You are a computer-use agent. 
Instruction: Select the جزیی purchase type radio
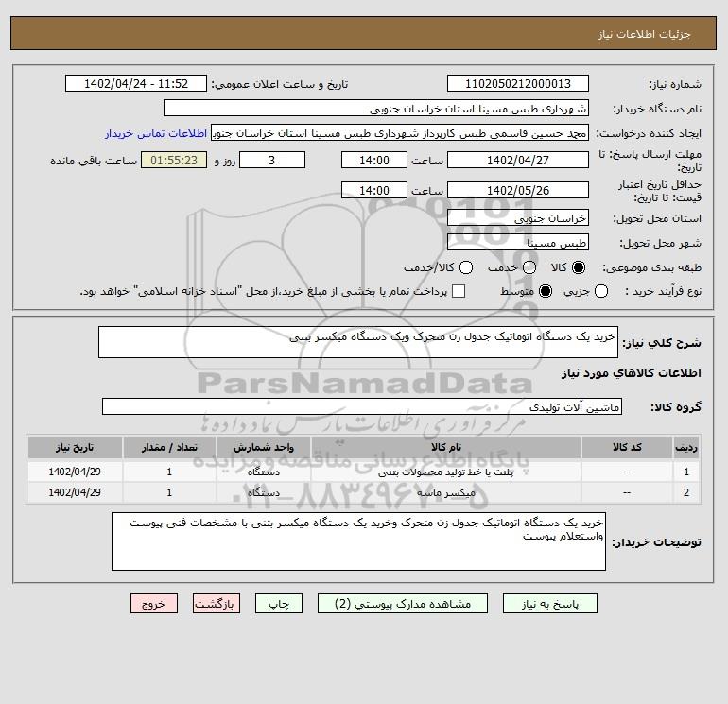(601, 291)
